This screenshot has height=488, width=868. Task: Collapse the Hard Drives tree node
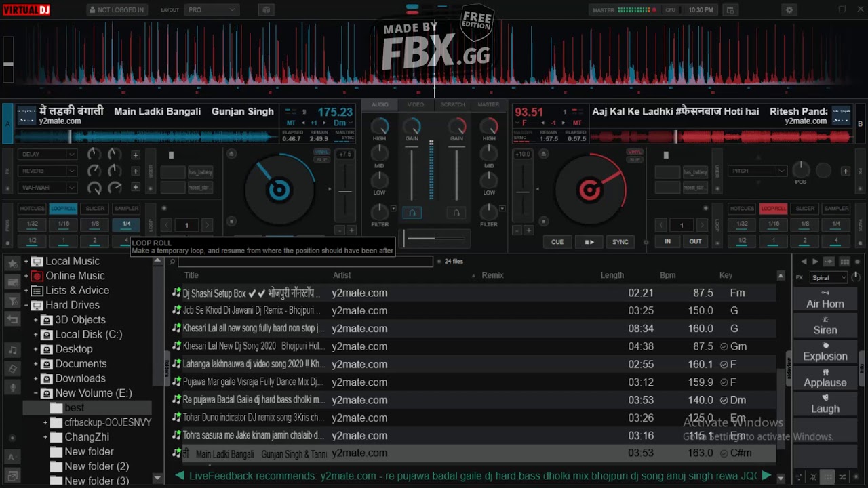(26, 306)
